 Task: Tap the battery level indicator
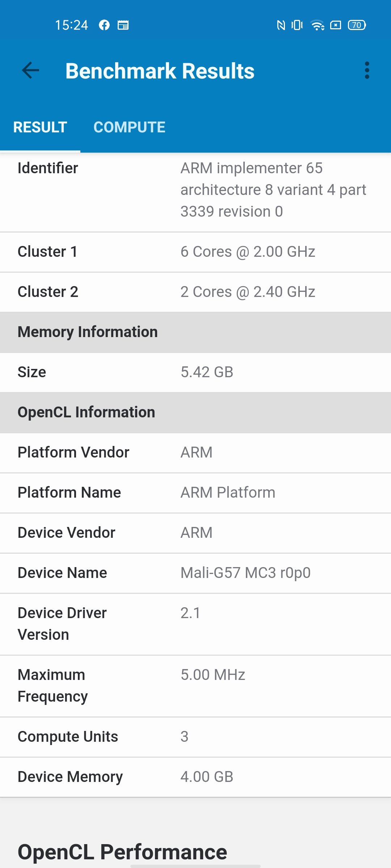click(x=357, y=25)
